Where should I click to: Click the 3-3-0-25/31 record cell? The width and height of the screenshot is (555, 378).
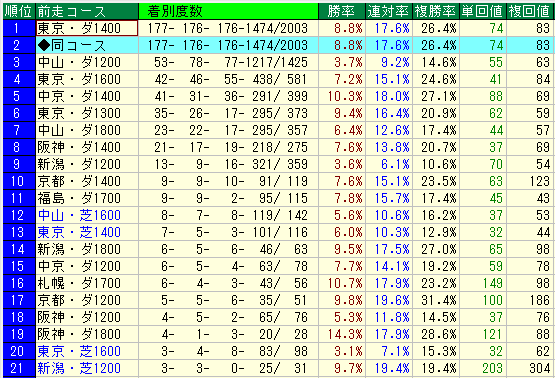click(x=228, y=368)
